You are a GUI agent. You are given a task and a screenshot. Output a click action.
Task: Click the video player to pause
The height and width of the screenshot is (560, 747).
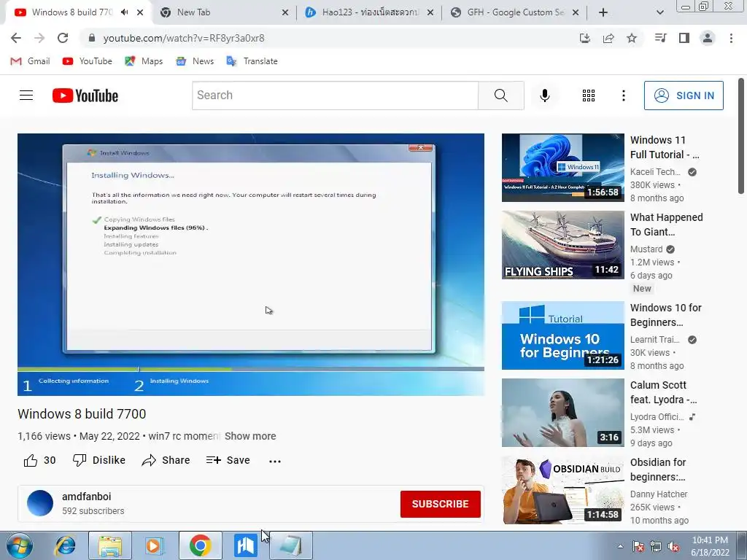click(251, 264)
